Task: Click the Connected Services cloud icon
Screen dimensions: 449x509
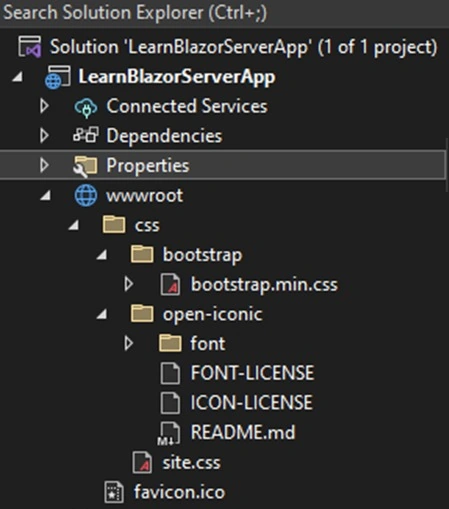Action: coord(86,107)
